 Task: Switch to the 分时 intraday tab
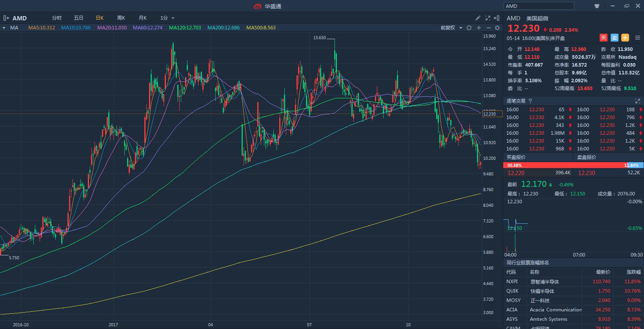pos(57,18)
